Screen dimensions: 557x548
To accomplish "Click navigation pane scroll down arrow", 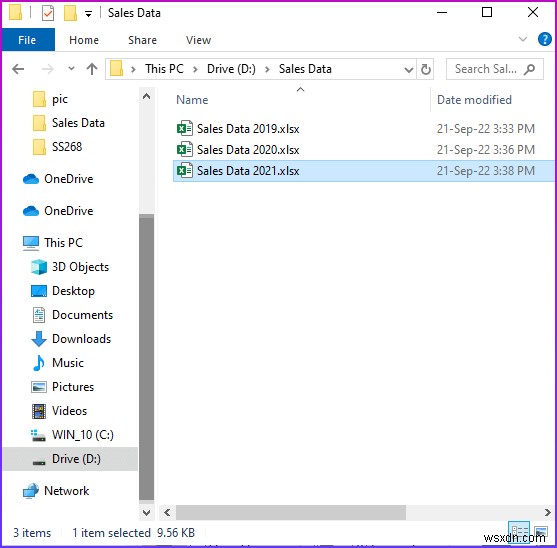I will pos(146,512).
